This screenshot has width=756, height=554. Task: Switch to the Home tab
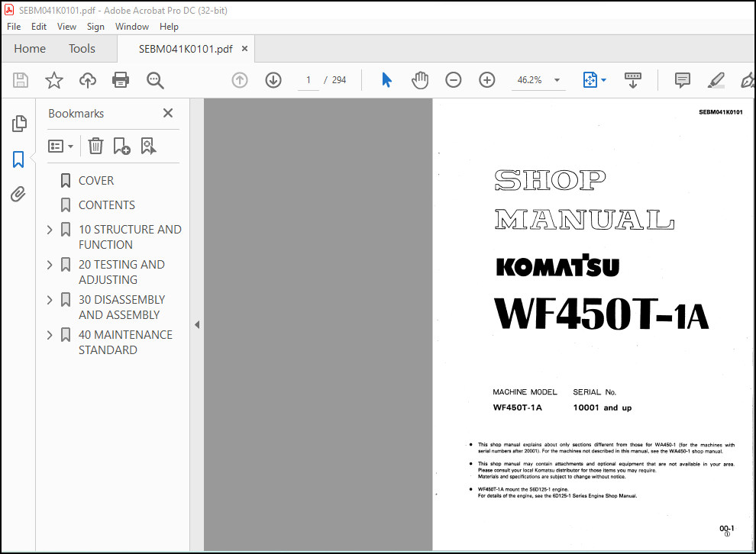30,49
